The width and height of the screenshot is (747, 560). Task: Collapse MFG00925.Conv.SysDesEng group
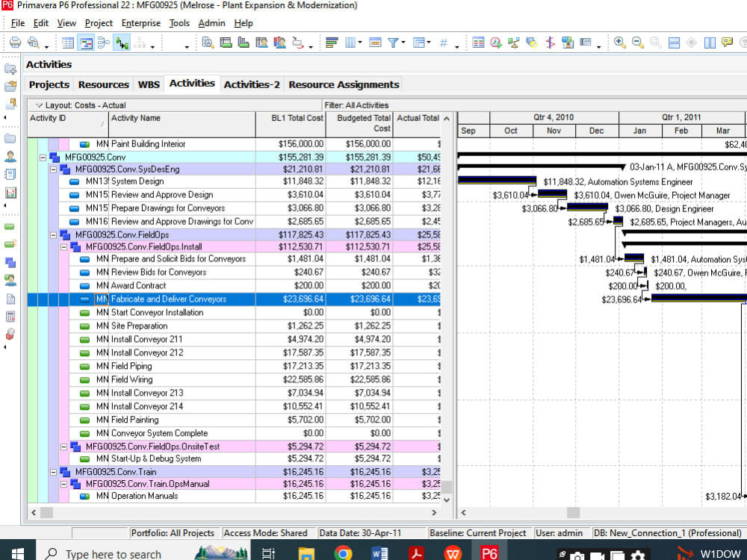[x=53, y=169]
